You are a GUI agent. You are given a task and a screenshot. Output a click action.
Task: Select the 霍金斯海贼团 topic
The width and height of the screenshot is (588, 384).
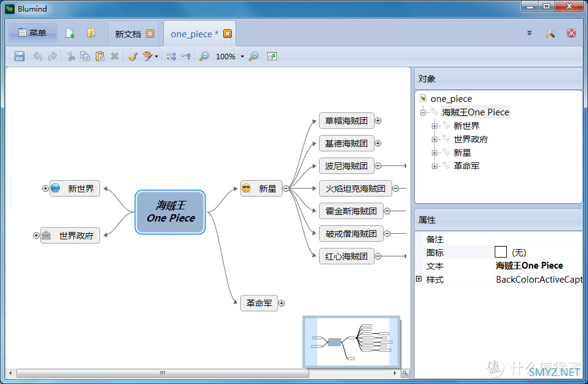(x=351, y=211)
